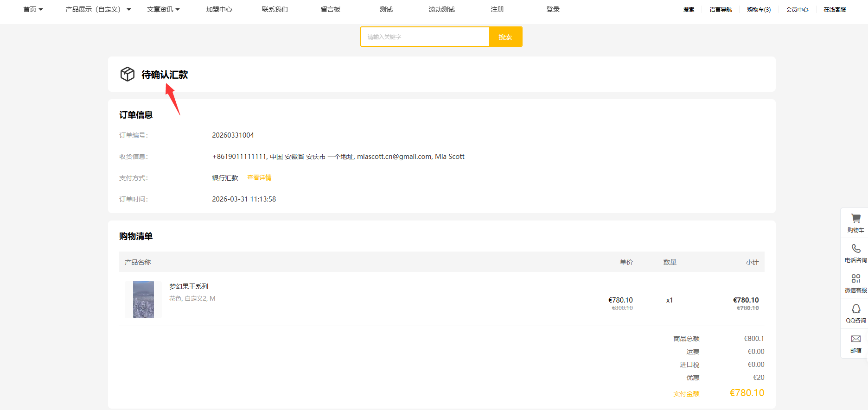
Task: Click 在线客服 in the top bar
Action: point(835,9)
